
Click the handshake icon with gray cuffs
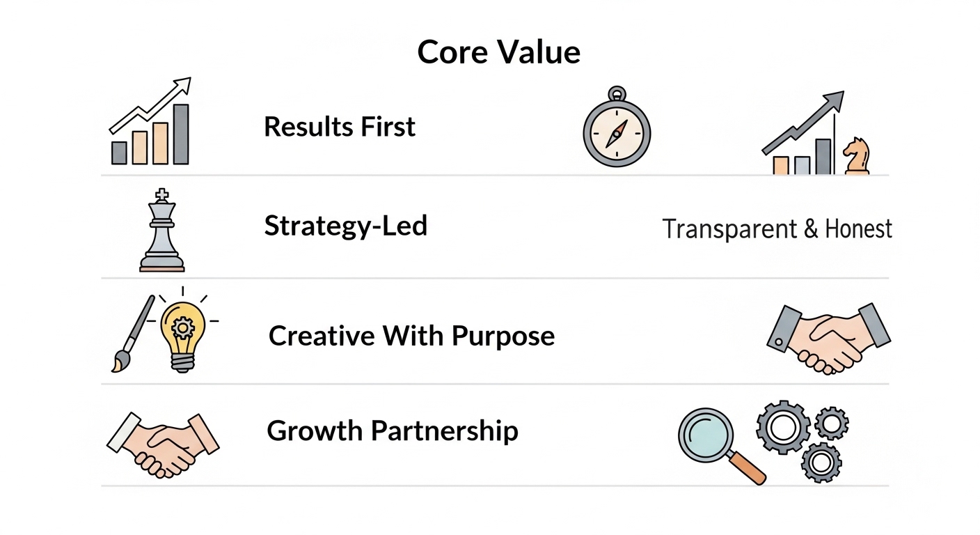click(828, 336)
